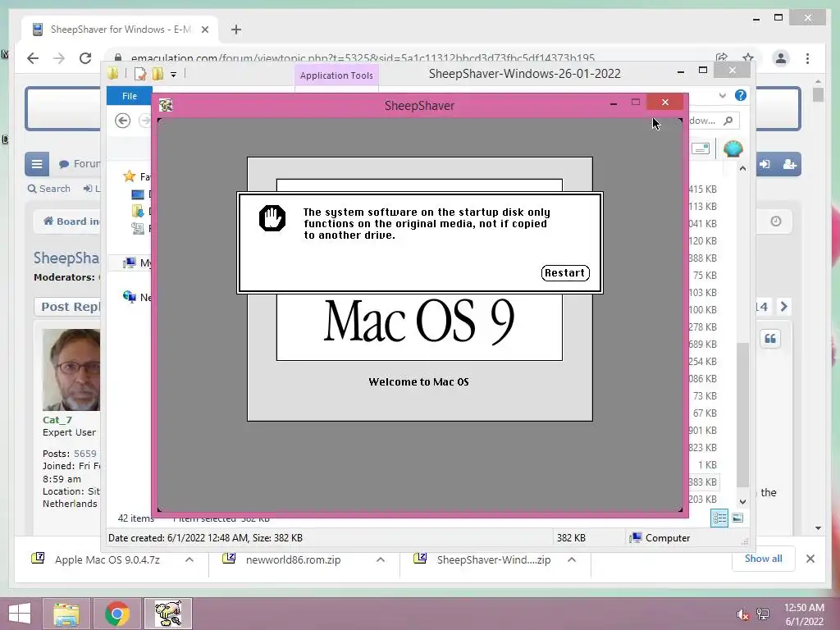Image resolution: width=840 pixels, height=630 pixels.
Task: Open the quick access toolbar dropdown arrow
Action: click(x=174, y=75)
